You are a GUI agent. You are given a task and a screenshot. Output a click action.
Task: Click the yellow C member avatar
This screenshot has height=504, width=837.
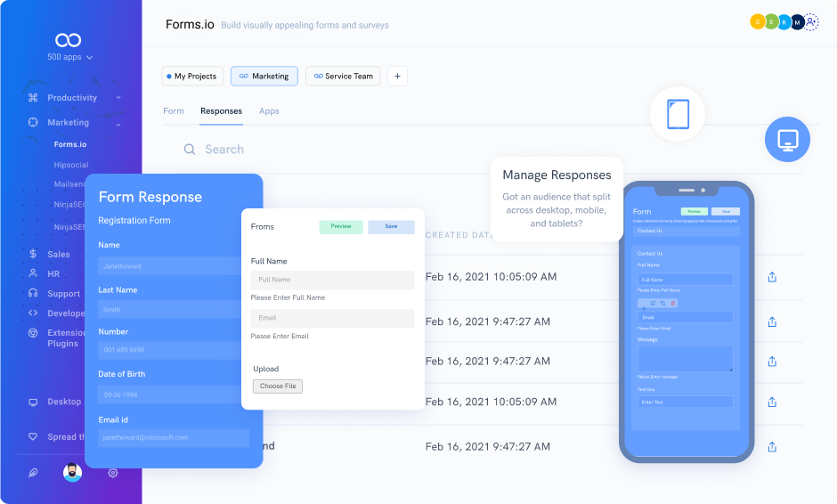tap(758, 22)
